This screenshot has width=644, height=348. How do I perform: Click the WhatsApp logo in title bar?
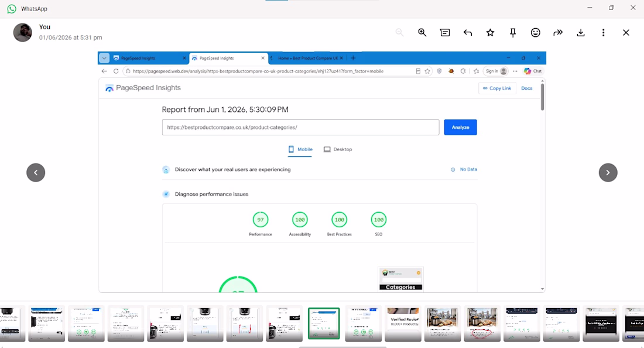pos(12,9)
